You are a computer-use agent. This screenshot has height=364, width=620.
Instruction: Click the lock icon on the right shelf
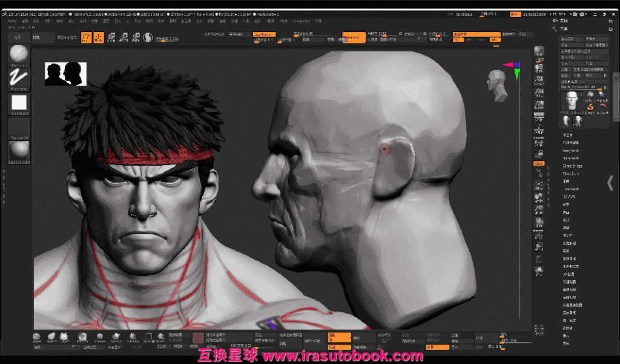pos(539,153)
